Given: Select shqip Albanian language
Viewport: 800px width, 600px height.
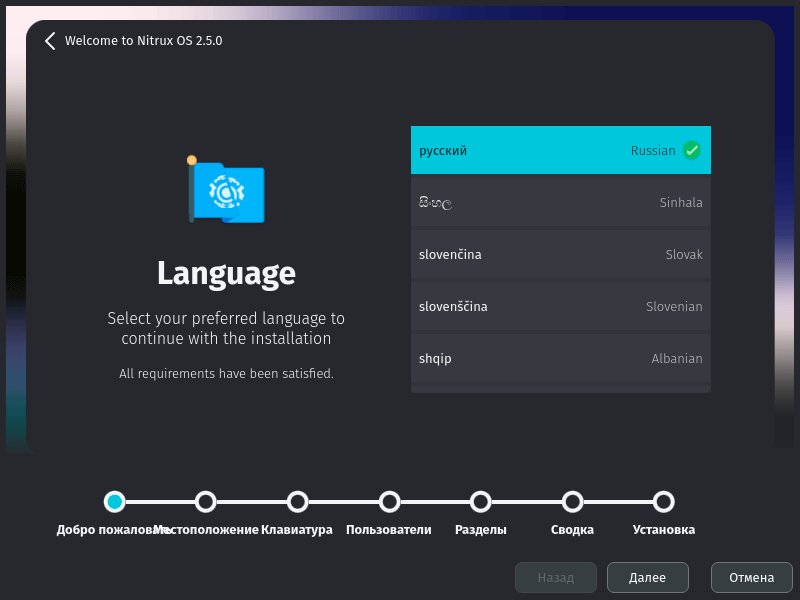Looking at the screenshot, I should pos(561,359).
